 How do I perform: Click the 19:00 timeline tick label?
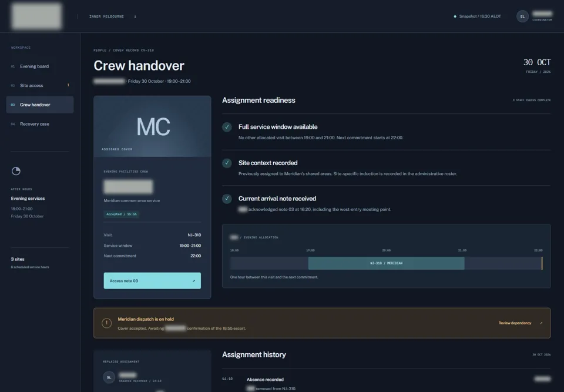click(x=310, y=250)
